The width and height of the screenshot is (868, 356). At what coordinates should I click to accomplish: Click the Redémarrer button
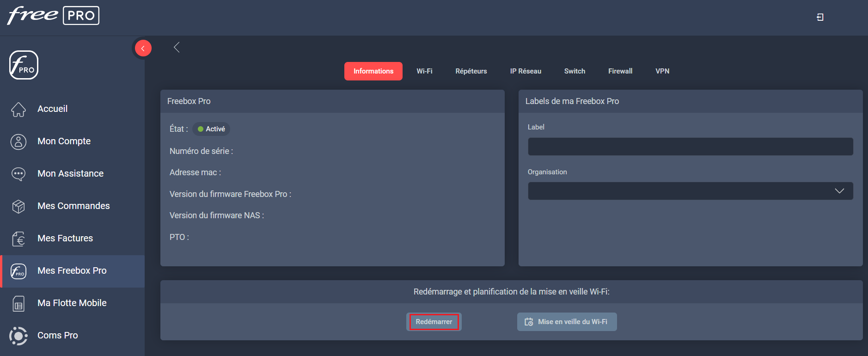tap(434, 322)
